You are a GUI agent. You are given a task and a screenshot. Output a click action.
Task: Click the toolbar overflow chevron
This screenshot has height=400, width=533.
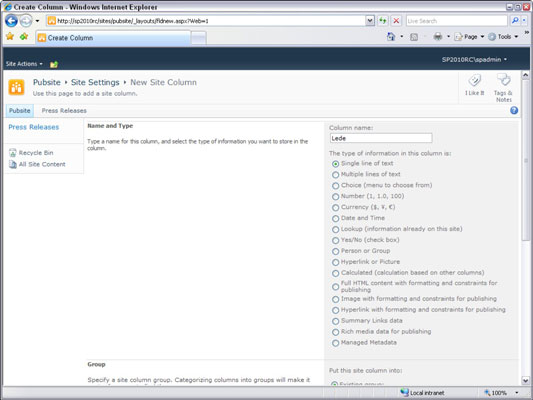pyautogui.click(x=527, y=32)
